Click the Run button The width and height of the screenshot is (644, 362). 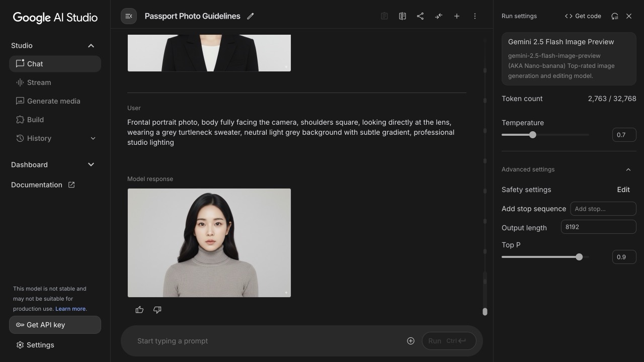tap(449, 341)
